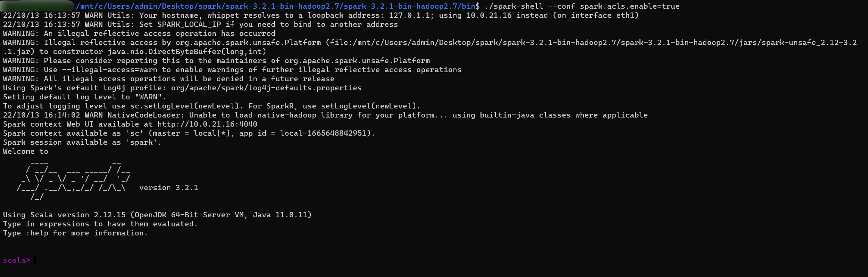Viewport: 868px width, 277px height.
Task: Click the blue bin directory path in prompt
Action: (276, 6)
